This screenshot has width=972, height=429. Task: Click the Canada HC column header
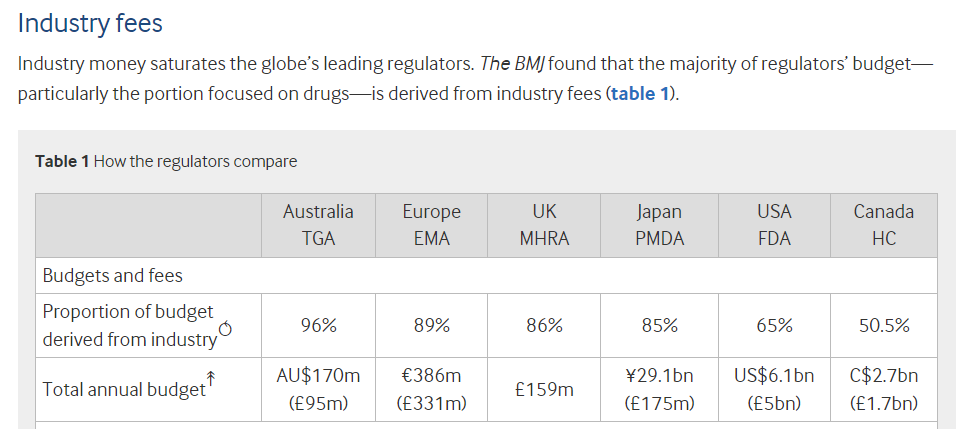pos(883,226)
